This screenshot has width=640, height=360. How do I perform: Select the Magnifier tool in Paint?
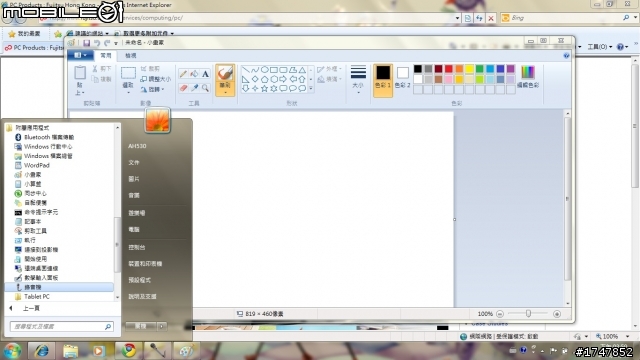pos(205,88)
